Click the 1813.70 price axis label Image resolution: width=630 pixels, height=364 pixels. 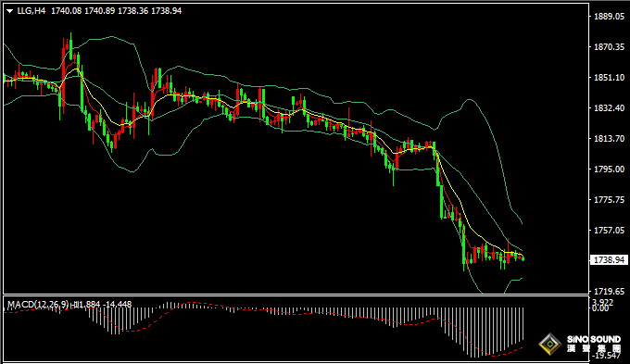click(609, 139)
